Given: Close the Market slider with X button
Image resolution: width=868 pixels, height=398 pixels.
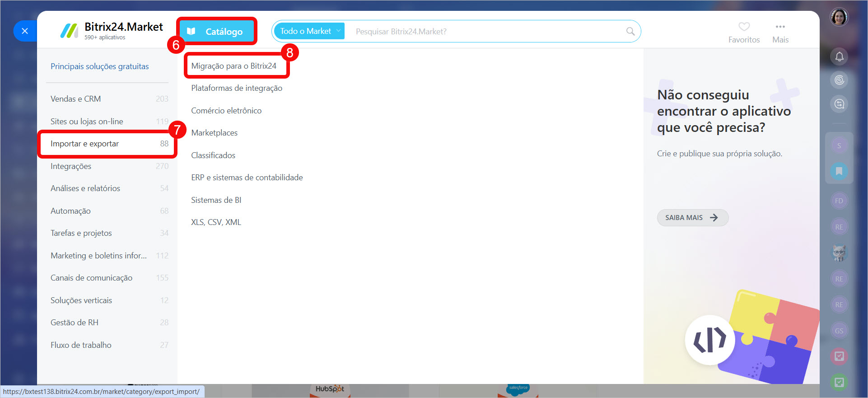Looking at the screenshot, I should [x=25, y=31].
